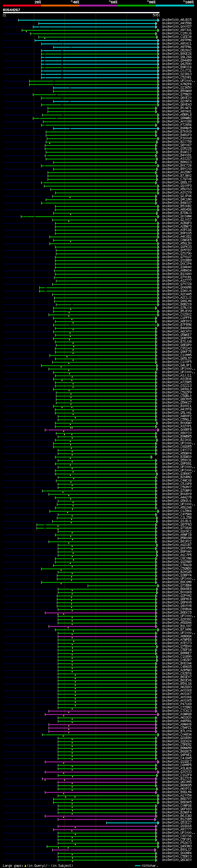Select the AV644267 query title

pos(11,10)
